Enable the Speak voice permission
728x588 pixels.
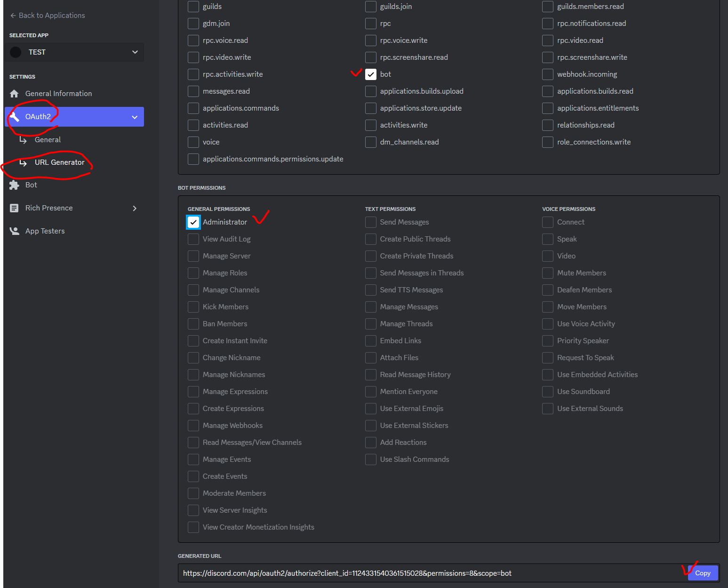548,239
